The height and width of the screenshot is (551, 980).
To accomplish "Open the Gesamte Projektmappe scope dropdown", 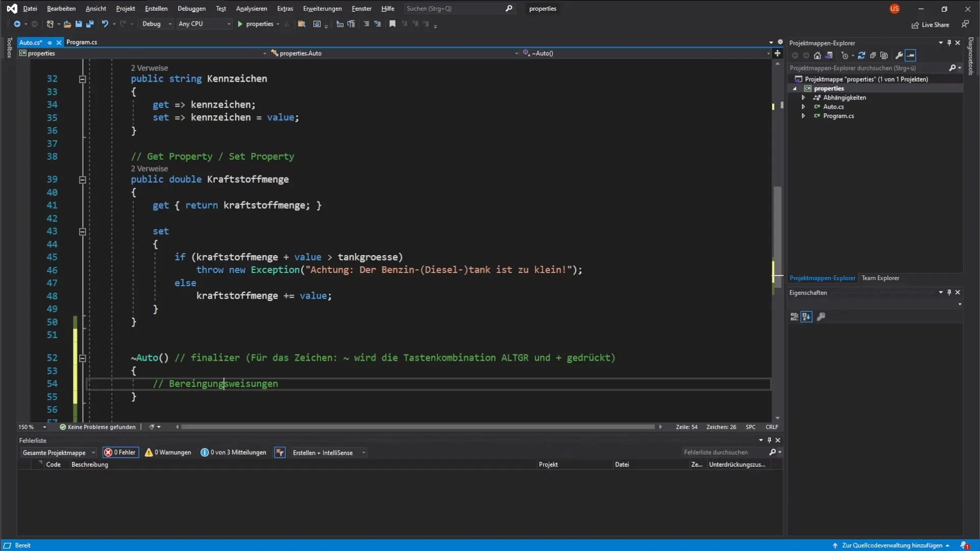I will click(x=58, y=453).
